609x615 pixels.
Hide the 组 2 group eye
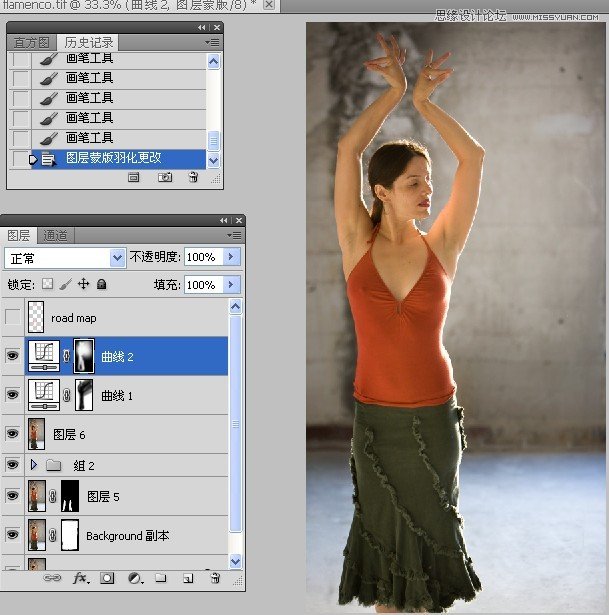point(13,465)
